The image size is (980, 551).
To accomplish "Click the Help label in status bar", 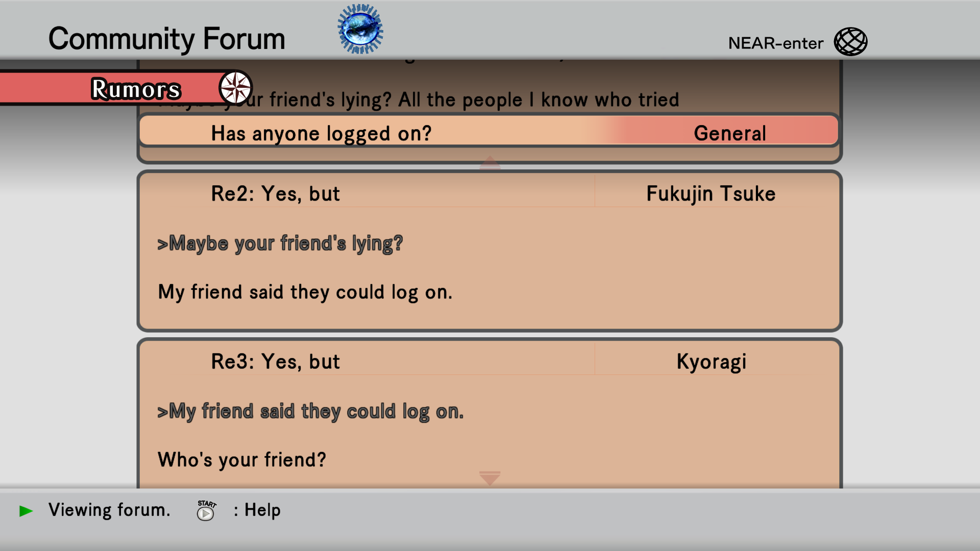I will (262, 510).
